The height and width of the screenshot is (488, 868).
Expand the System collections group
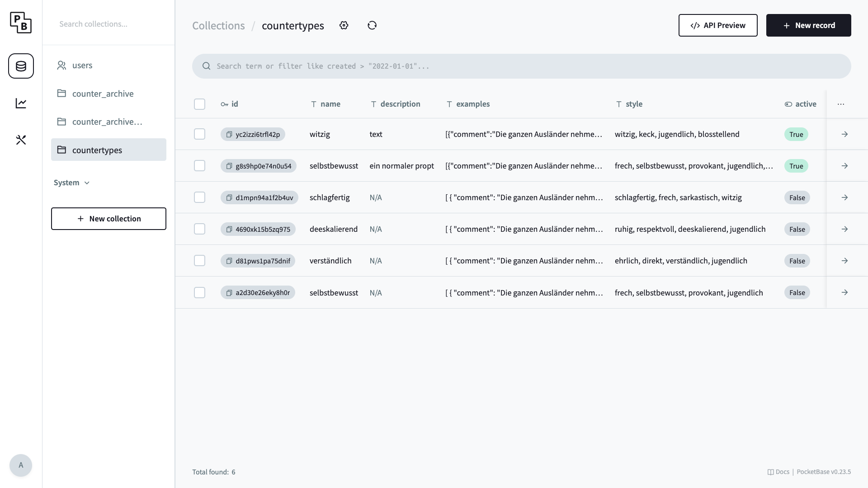point(72,183)
